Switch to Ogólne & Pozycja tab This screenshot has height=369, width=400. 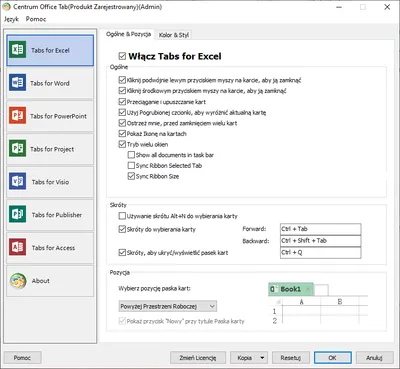pos(128,34)
